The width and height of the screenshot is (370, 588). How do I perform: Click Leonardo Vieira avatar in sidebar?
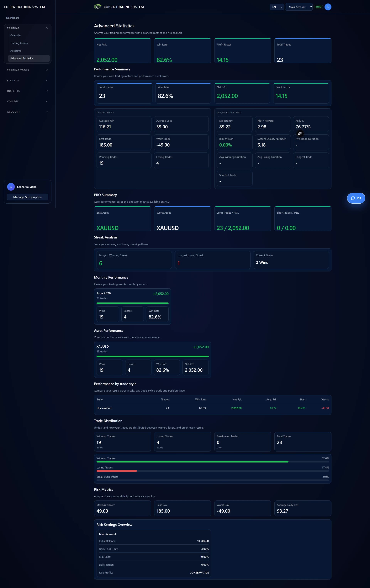11,187
